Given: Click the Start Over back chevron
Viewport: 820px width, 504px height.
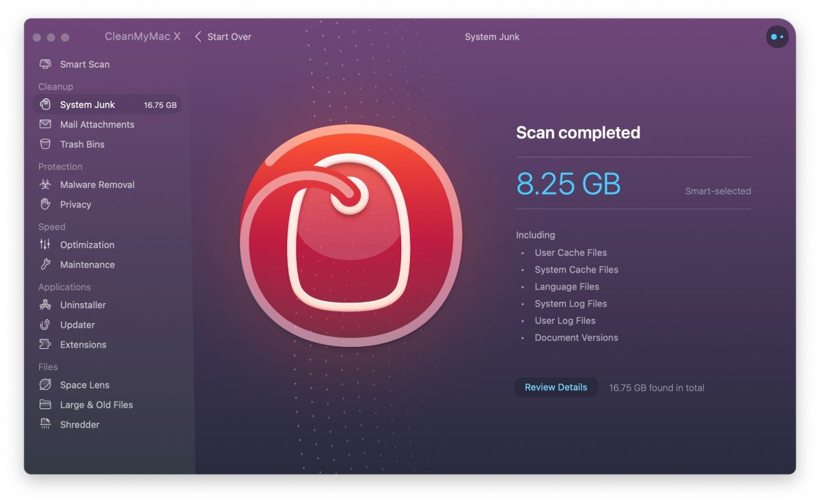Looking at the screenshot, I should (x=198, y=37).
